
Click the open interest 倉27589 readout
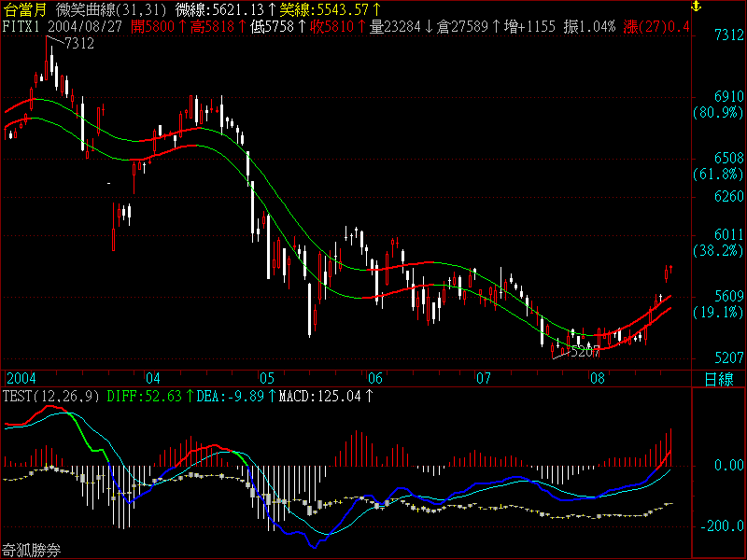(462, 26)
